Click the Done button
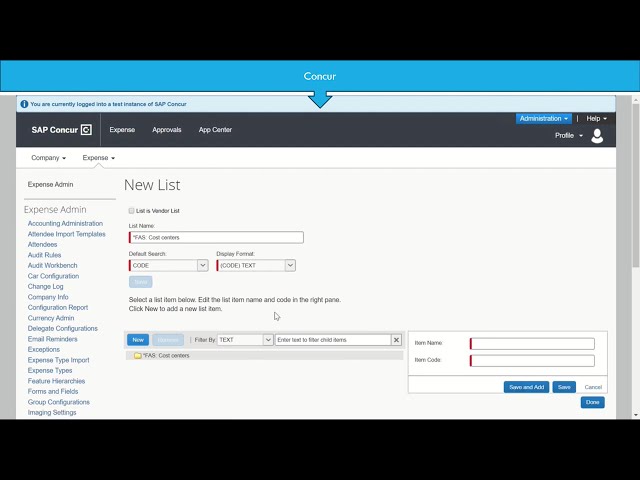 pos(592,402)
